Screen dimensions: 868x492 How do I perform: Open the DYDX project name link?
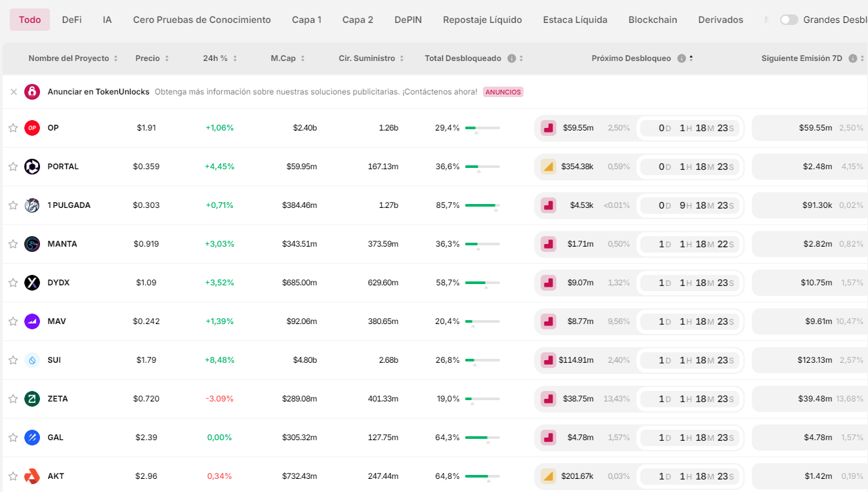pyautogui.click(x=58, y=283)
